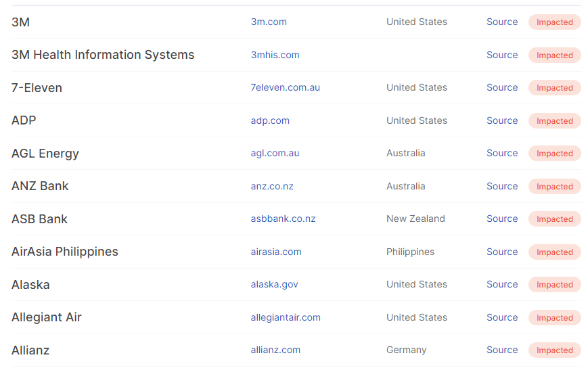Open Source link for ASB Bank
Viewport: 588px width, 368px height.
(x=502, y=218)
